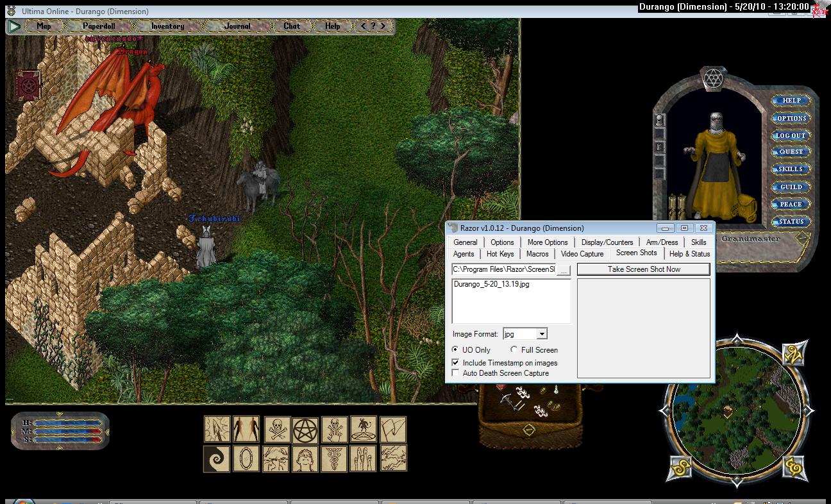Open the Inventory menu in the top bar

[x=167, y=26]
